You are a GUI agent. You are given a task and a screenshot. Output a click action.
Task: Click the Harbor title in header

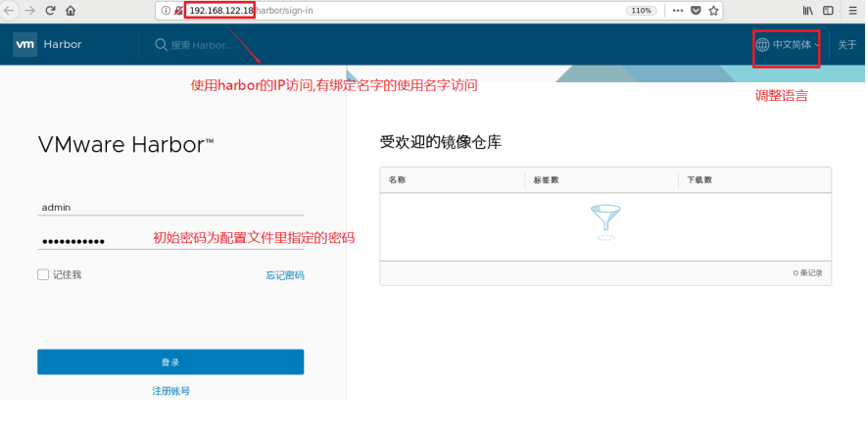click(63, 44)
